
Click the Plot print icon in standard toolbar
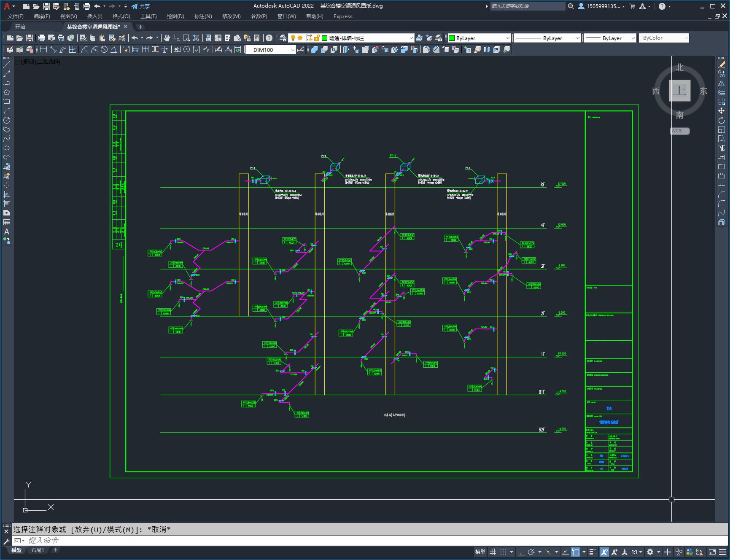pyautogui.click(x=41, y=38)
